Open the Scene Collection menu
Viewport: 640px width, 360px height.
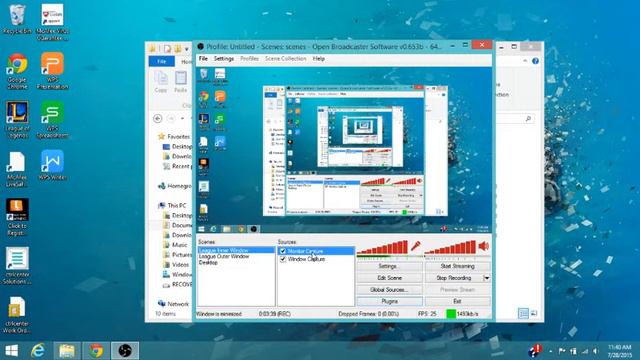[285, 59]
